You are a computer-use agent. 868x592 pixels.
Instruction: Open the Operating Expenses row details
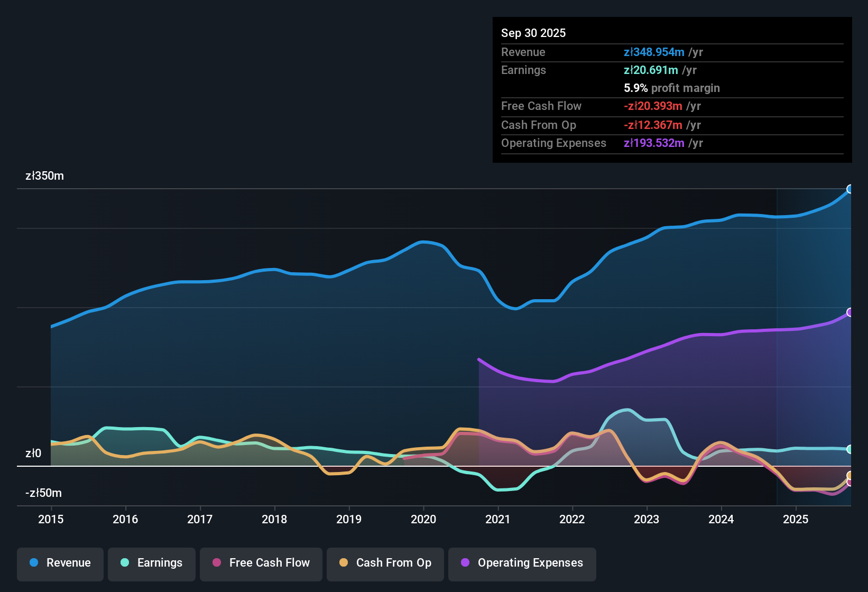click(554, 143)
